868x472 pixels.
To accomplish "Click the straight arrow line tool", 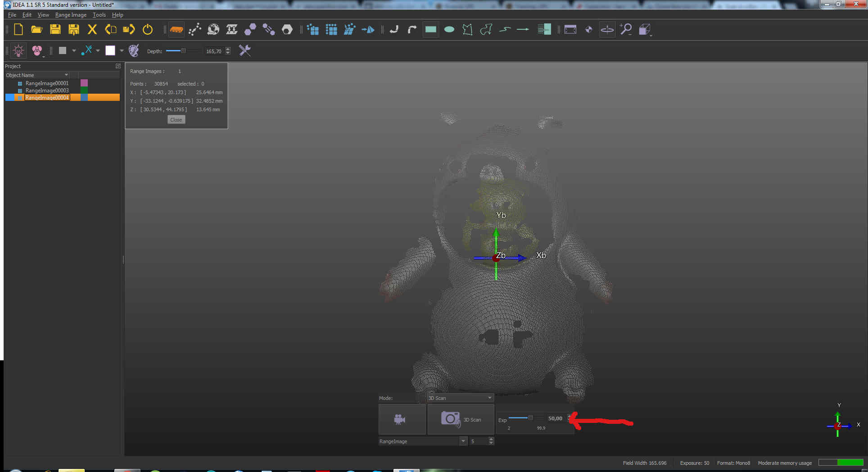I will 523,30.
